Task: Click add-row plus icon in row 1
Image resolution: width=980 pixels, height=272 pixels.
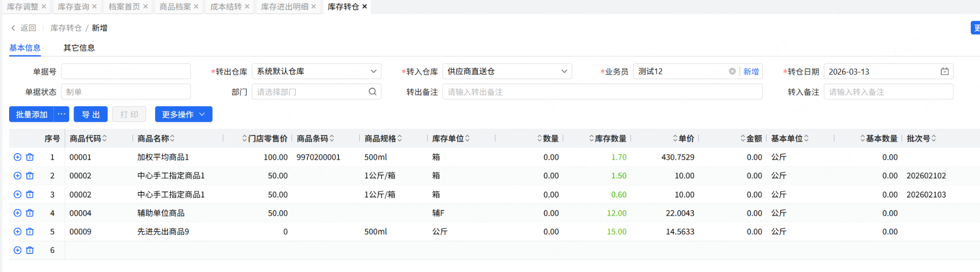Action: pyautogui.click(x=17, y=157)
